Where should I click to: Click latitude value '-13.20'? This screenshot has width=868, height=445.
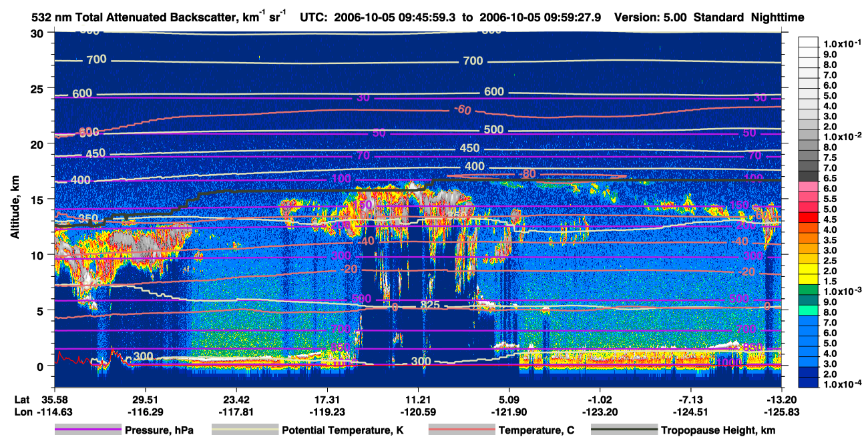click(782, 399)
